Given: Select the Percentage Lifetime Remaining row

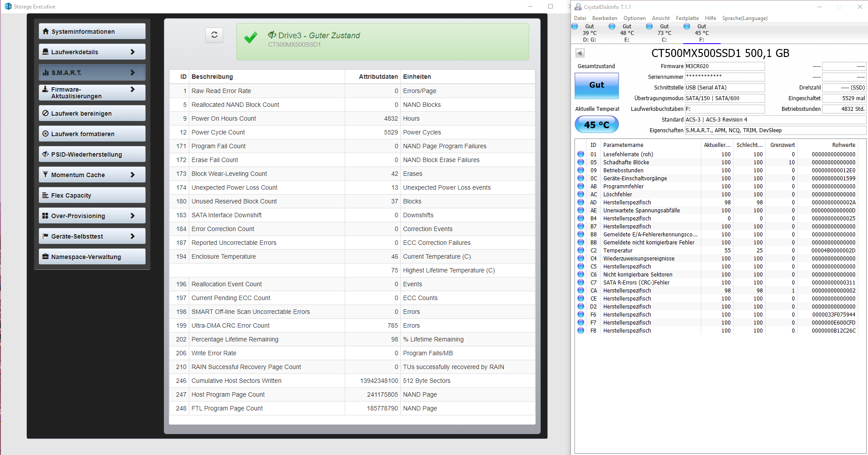Looking at the screenshot, I should 352,339.
